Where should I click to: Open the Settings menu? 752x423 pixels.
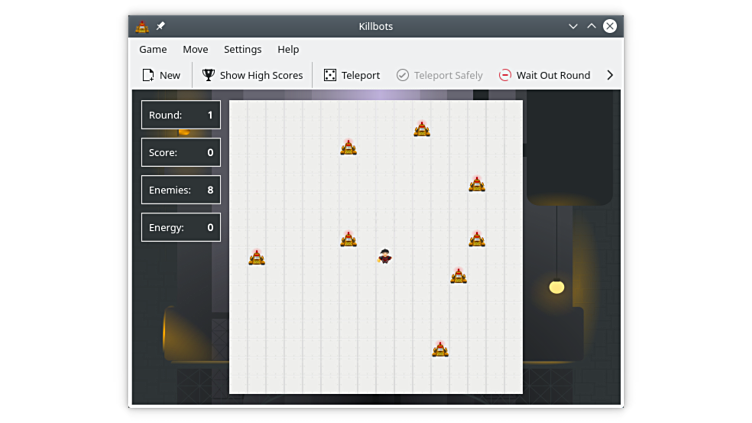(x=242, y=49)
